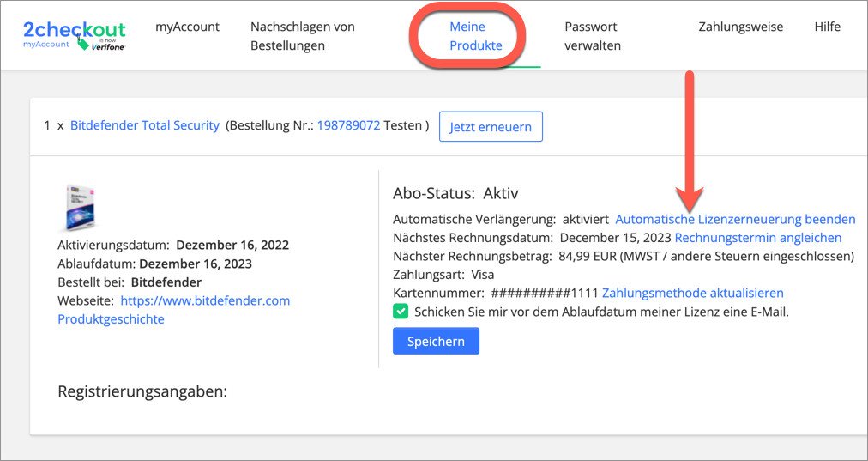Click Automatische Lizenzerneuerung beenden link
The image size is (868, 461).
735,220
